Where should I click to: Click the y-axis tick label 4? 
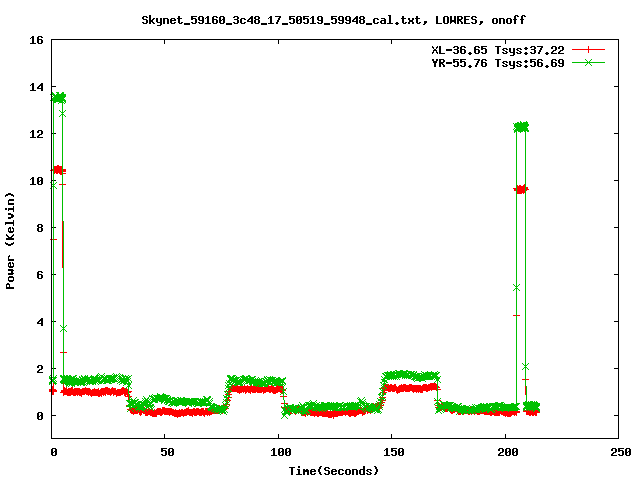40,322
